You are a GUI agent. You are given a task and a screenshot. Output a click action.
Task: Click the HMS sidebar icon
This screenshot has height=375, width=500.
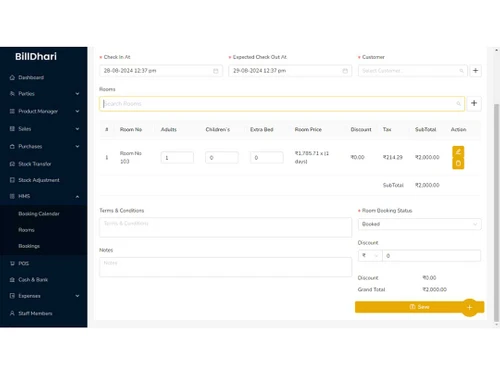(12, 196)
